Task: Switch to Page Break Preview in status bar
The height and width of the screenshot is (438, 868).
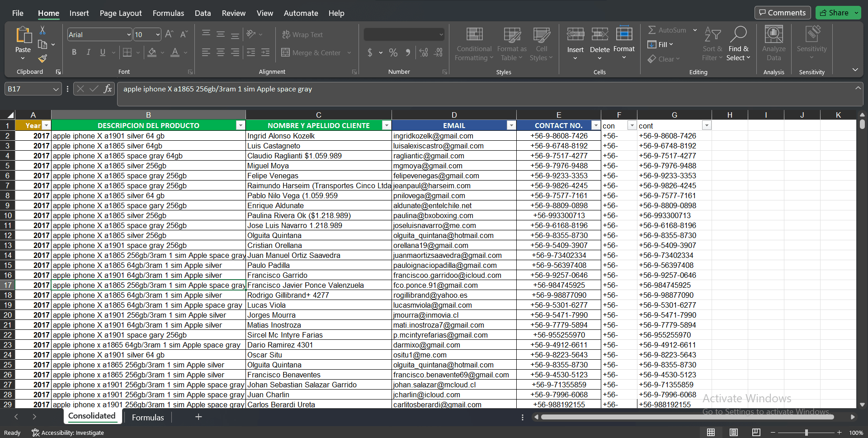Action: (756, 432)
